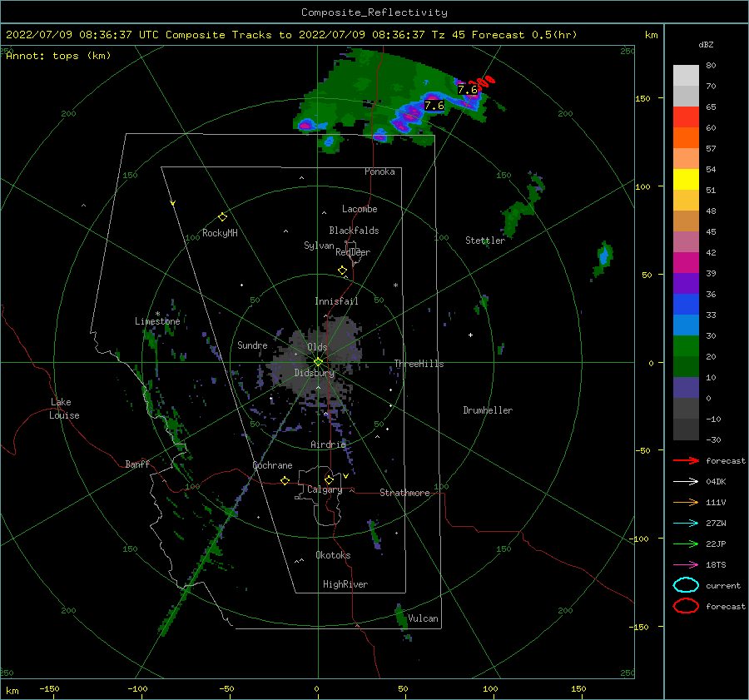Screen dimensions: 749x700
Task: Click the Drumheller label
Action: [x=488, y=410]
